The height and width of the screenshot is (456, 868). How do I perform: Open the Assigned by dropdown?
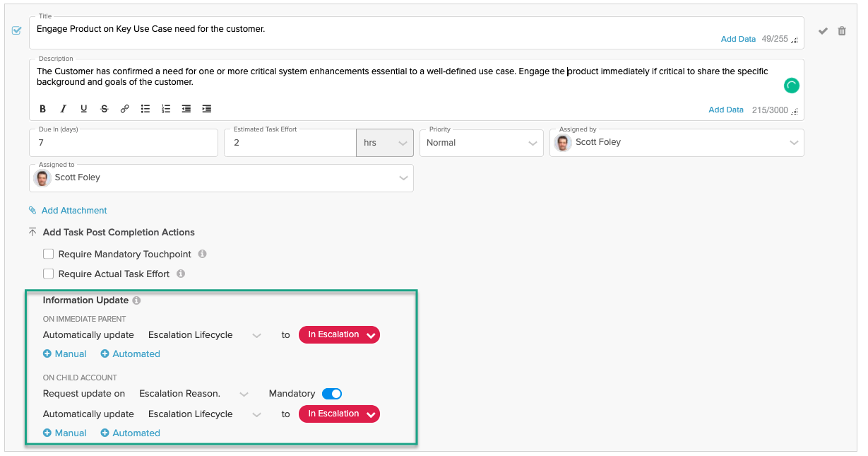677,143
